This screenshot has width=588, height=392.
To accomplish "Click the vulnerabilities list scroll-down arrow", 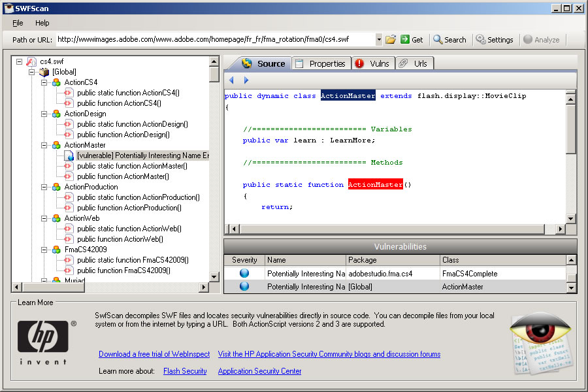I will [x=571, y=287].
